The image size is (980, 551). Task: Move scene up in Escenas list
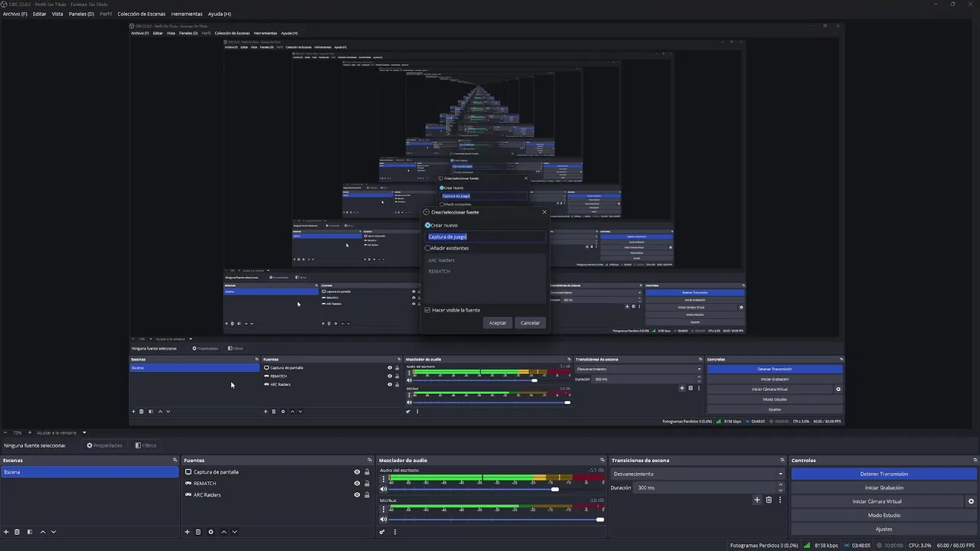[43, 532]
